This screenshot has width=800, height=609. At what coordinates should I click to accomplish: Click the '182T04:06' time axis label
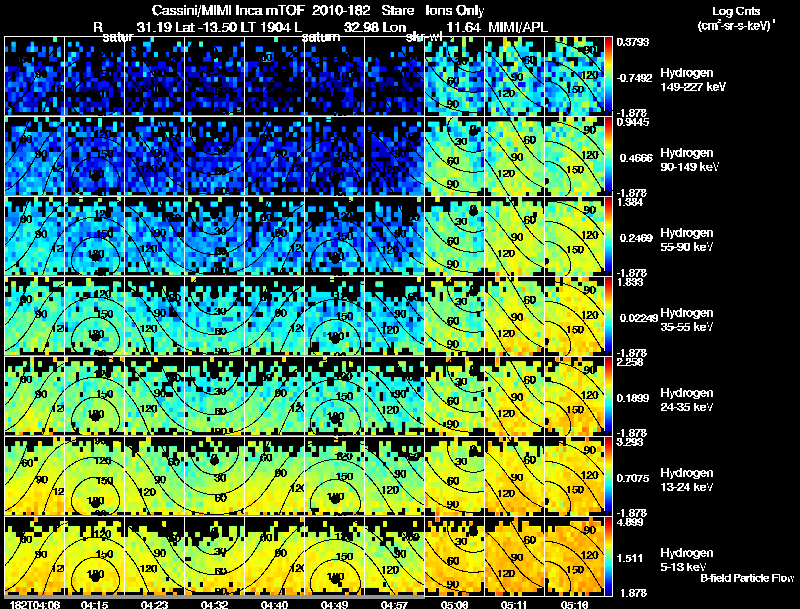pos(35,605)
